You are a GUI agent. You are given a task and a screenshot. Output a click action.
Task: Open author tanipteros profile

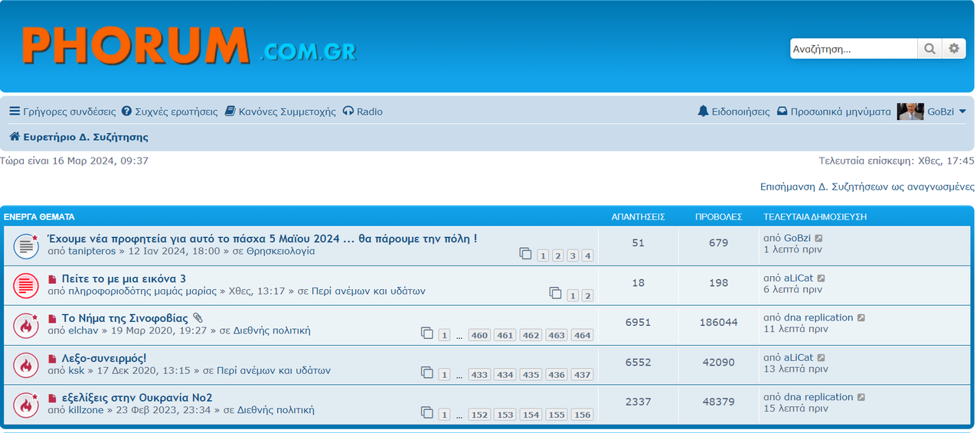(x=92, y=252)
